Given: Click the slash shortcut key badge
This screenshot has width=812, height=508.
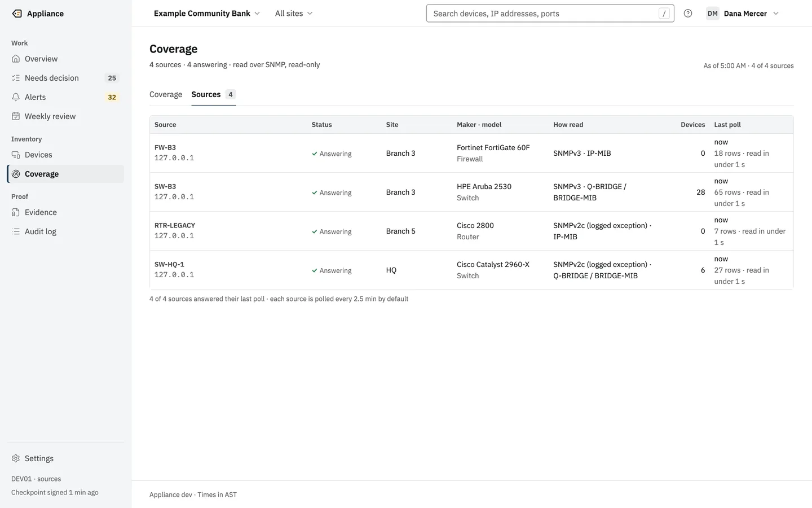Looking at the screenshot, I should coord(664,14).
